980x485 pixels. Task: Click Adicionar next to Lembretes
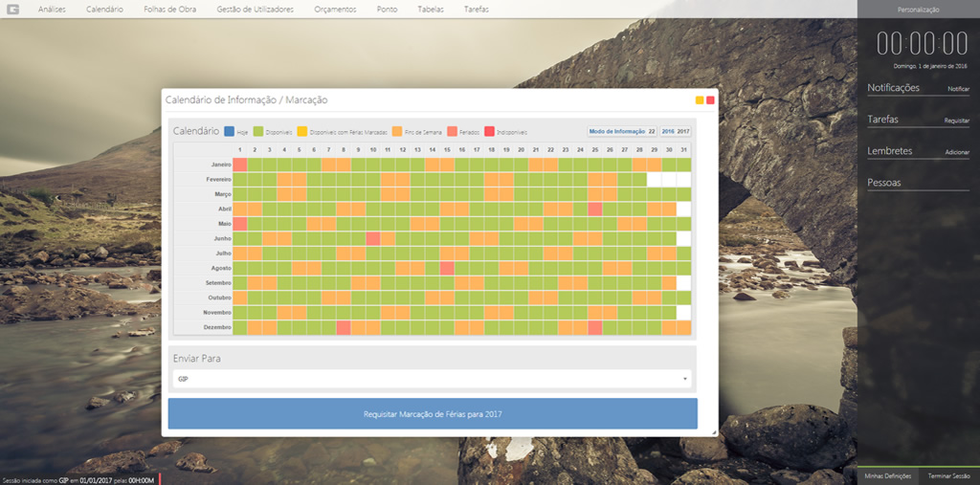(x=957, y=153)
